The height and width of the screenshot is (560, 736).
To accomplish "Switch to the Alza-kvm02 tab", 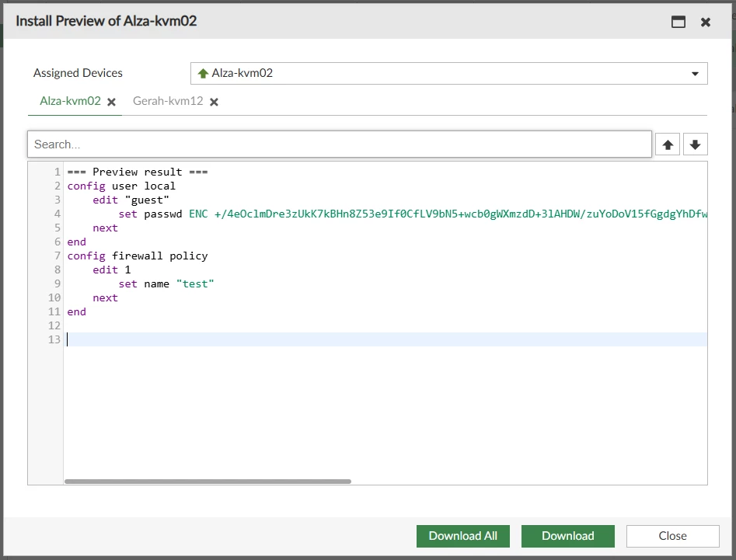I will [71, 101].
